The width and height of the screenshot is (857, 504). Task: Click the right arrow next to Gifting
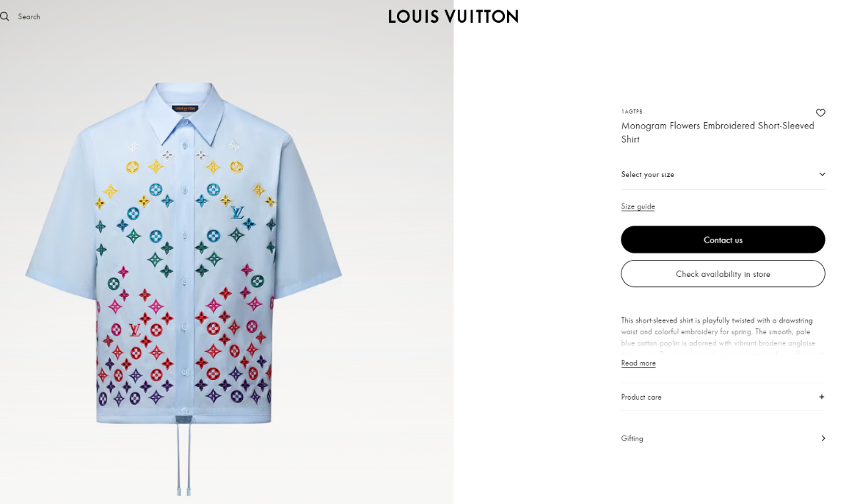click(x=823, y=438)
